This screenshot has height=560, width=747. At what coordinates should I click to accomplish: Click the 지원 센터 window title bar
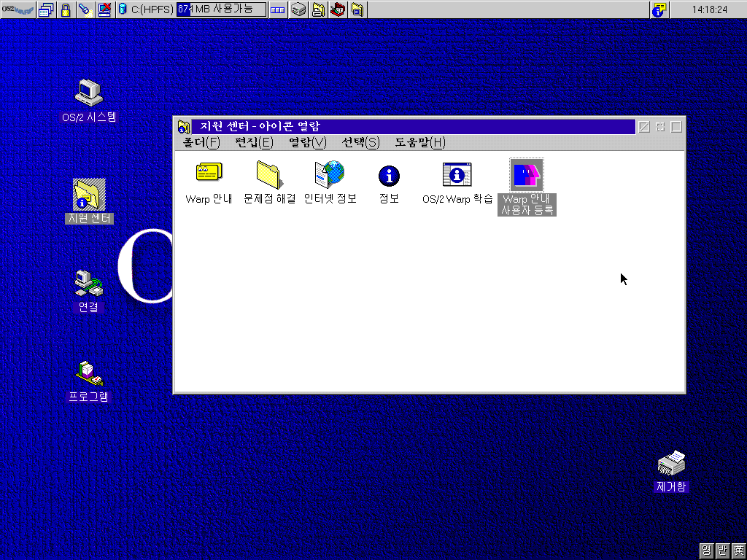[x=413, y=127]
